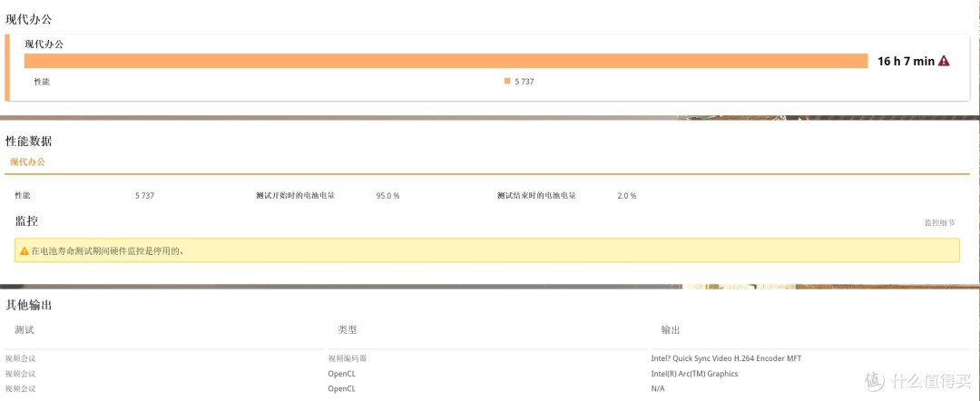Viewport: 980px width, 401px height.
Task: Click the 监控 heading
Action: click(27, 221)
